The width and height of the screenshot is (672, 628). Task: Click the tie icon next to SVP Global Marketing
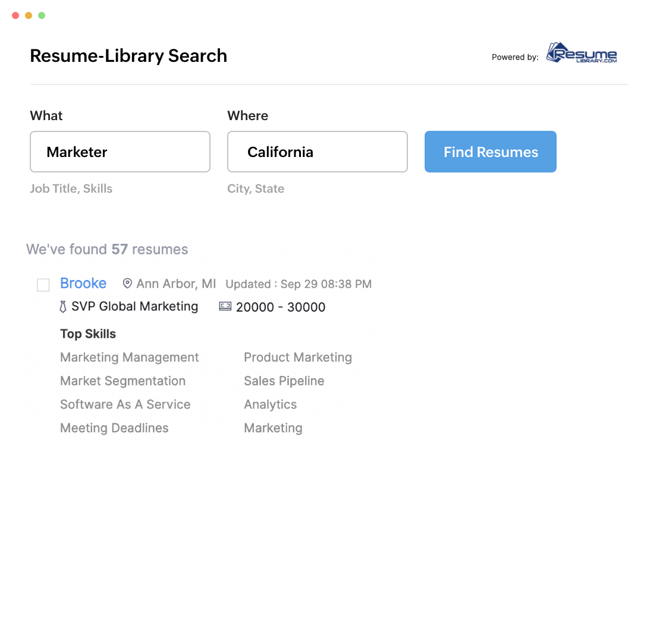[63, 307]
